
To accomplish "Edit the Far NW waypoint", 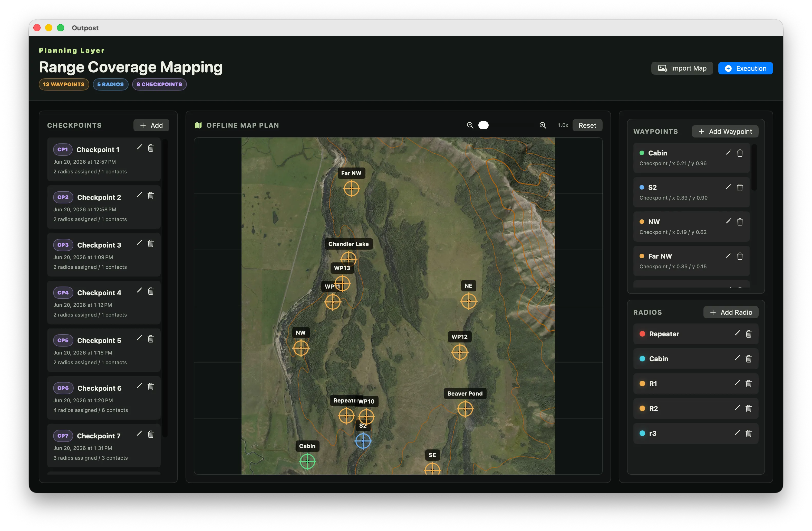I will 728,256.
